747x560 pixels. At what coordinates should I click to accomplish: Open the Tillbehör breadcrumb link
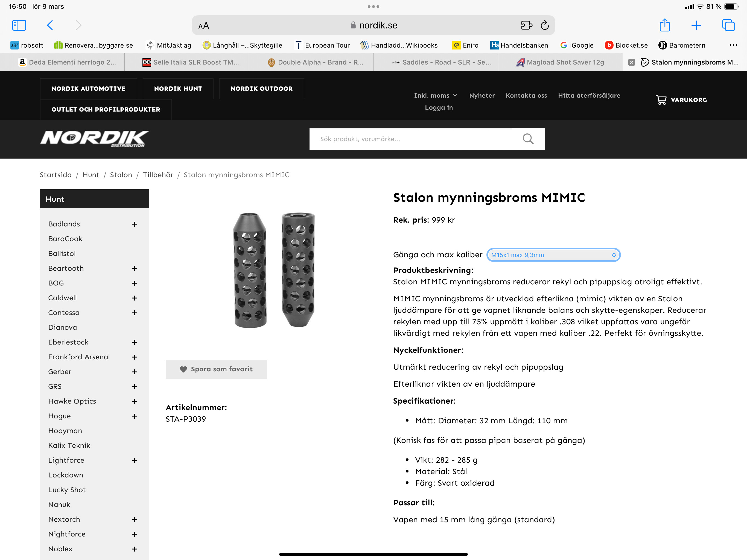[158, 175]
